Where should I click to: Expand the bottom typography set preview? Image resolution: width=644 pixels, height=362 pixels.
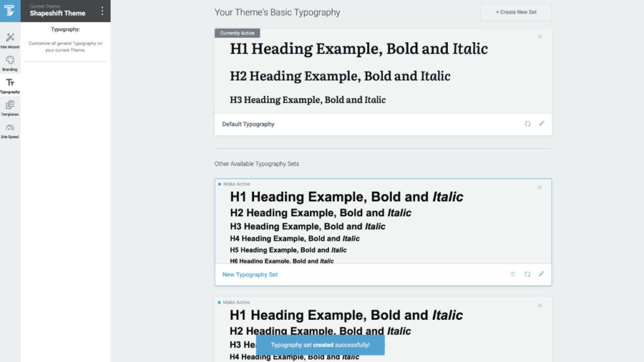539,305
